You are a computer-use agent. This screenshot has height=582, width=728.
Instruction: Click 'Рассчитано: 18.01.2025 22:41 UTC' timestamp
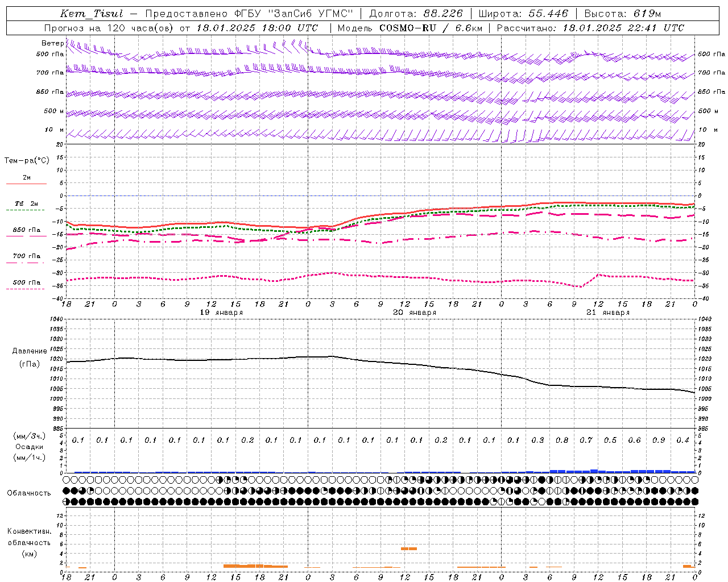tap(590, 28)
